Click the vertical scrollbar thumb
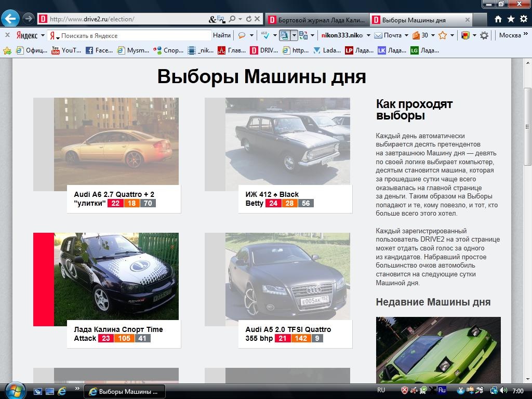 point(527,127)
